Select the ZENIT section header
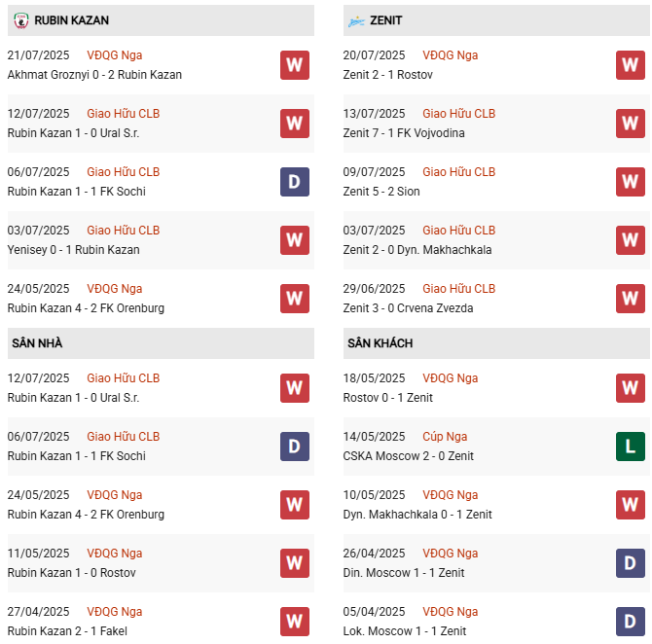The image size is (652, 644). pos(386,20)
